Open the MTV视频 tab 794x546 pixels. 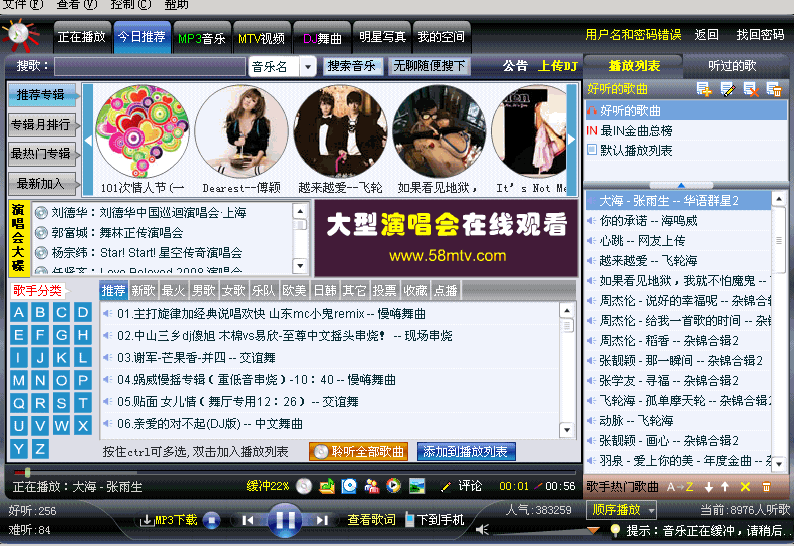point(261,37)
